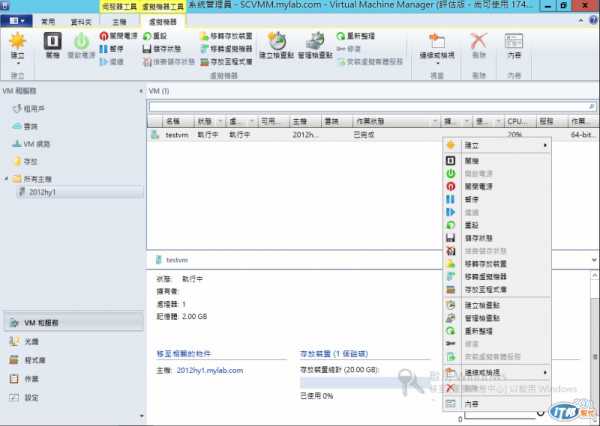Screen dimensions: 600x426
Task: Select VM 網路 in the navigation tree
Action: tap(31, 144)
